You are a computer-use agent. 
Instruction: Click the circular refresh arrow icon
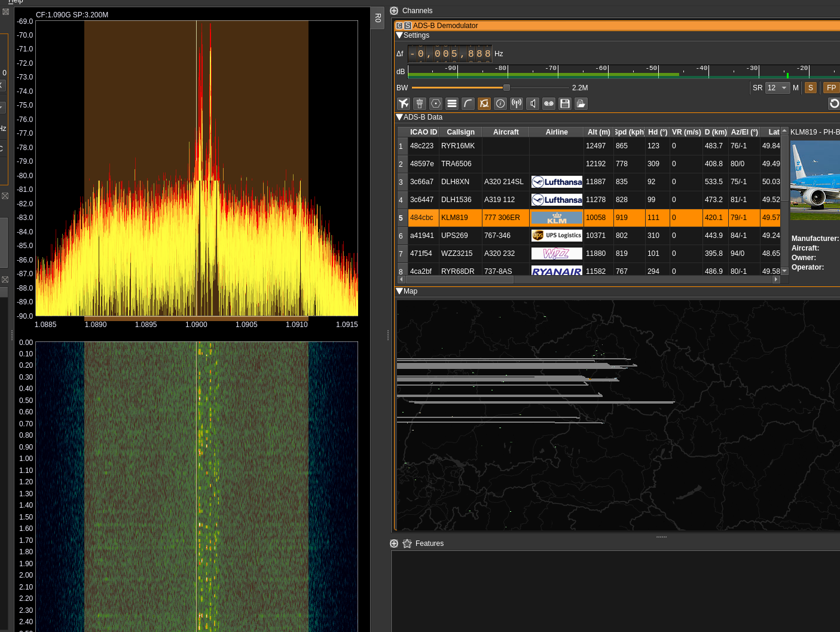pyautogui.click(x=833, y=103)
